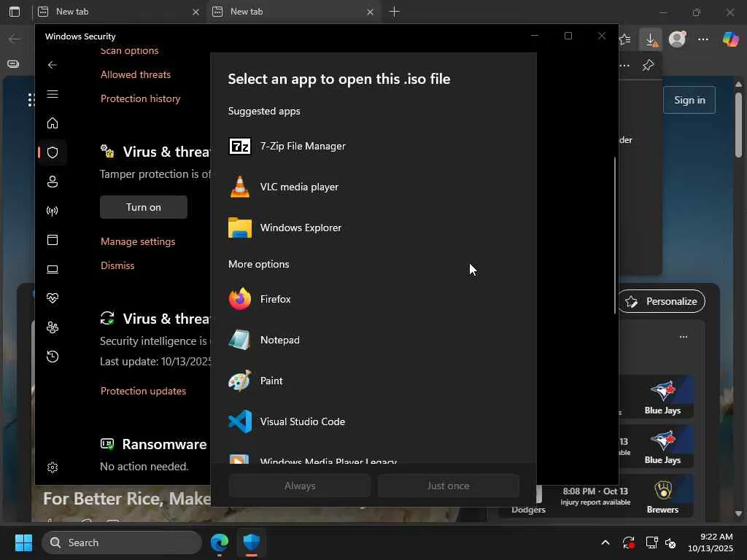Open the Brewers team tile
This screenshot has width=747, height=560.
pos(662,497)
